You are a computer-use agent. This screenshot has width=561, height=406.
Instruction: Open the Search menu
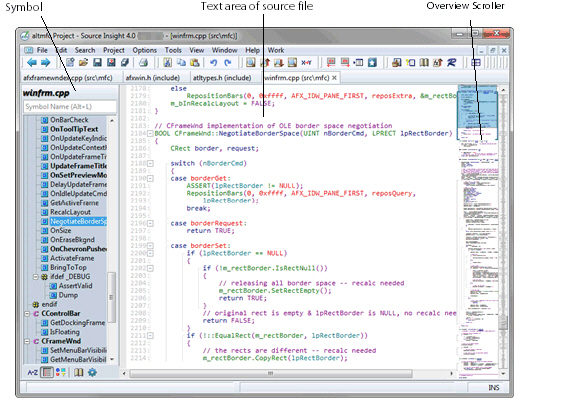pyautogui.click(x=85, y=50)
